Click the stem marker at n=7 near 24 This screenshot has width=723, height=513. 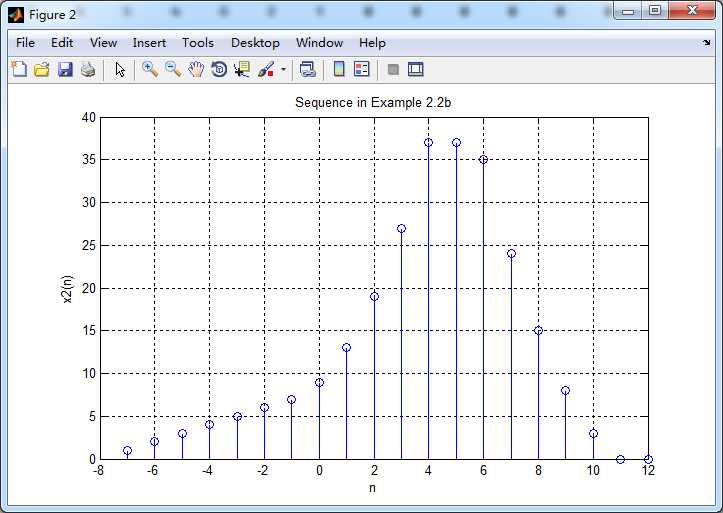coord(511,254)
